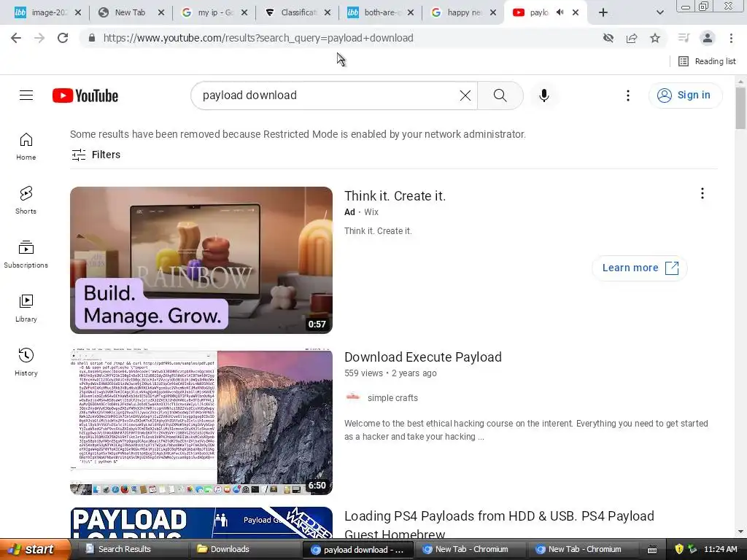747x560 pixels.
Task: Share this page using the share icon
Action: pyautogui.click(x=632, y=38)
